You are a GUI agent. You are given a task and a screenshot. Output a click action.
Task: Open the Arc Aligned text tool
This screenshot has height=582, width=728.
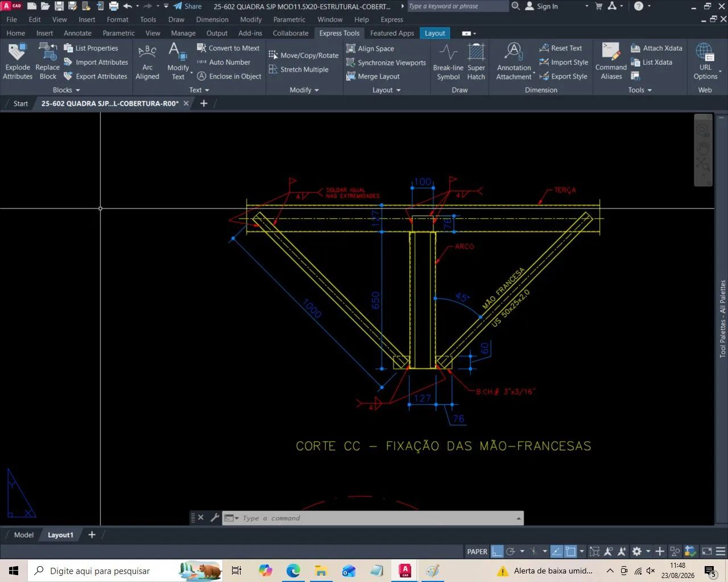[x=147, y=61]
